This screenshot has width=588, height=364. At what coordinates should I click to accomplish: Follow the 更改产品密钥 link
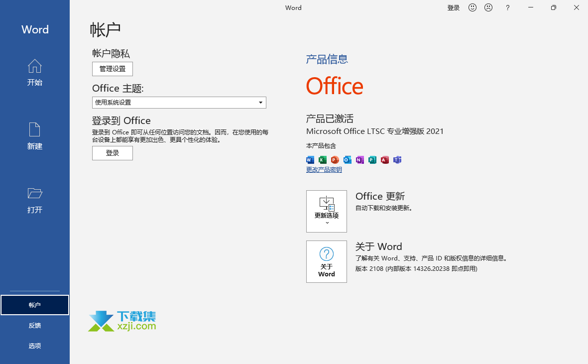tap(324, 170)
